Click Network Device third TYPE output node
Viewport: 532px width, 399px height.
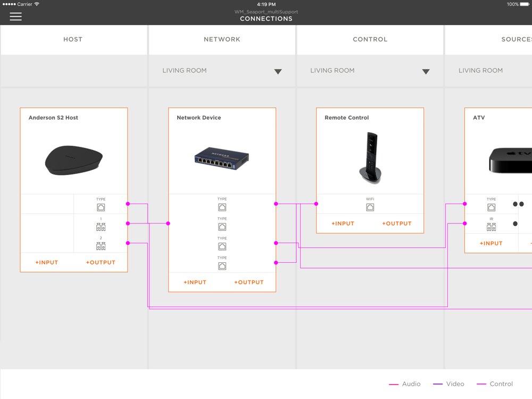pos(276,243)
